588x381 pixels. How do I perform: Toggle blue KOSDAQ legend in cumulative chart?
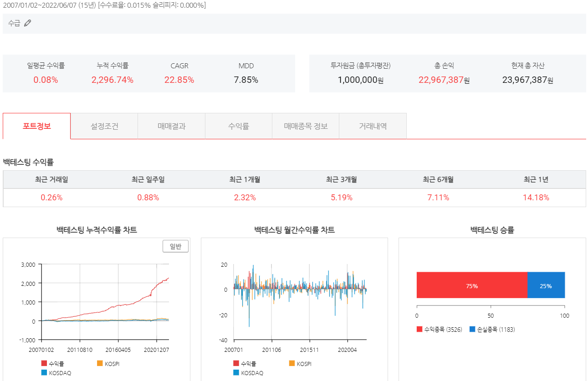pyautogui.click(x=56, y=373)
